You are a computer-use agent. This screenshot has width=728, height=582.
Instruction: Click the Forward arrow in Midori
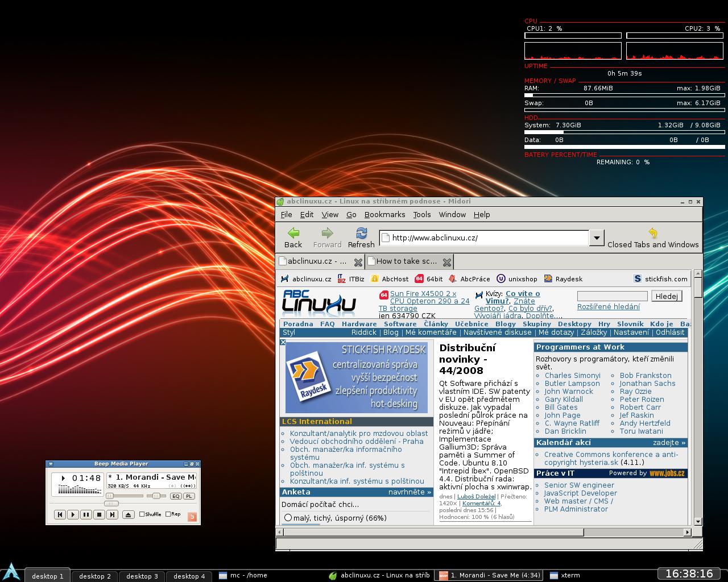(327, 238)
